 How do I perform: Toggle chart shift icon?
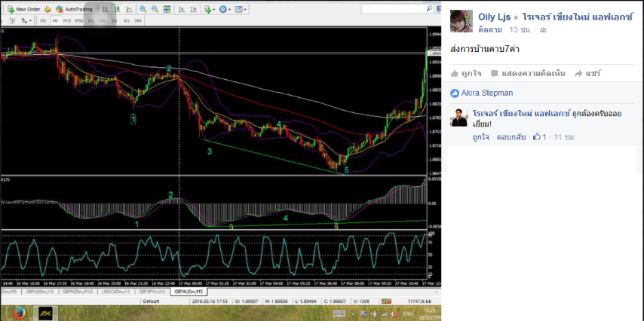coord(195,9)
